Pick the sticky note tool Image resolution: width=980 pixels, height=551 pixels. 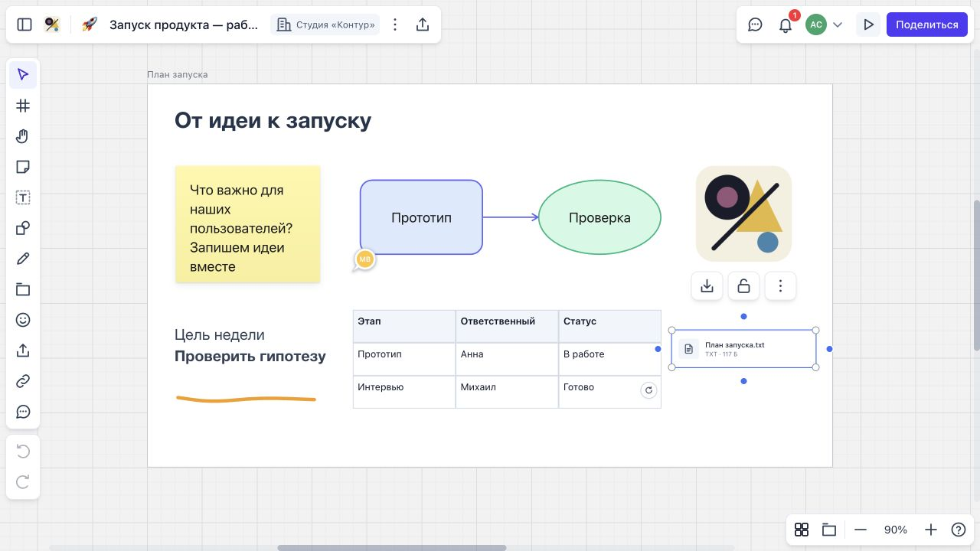(x=23, y=167)
